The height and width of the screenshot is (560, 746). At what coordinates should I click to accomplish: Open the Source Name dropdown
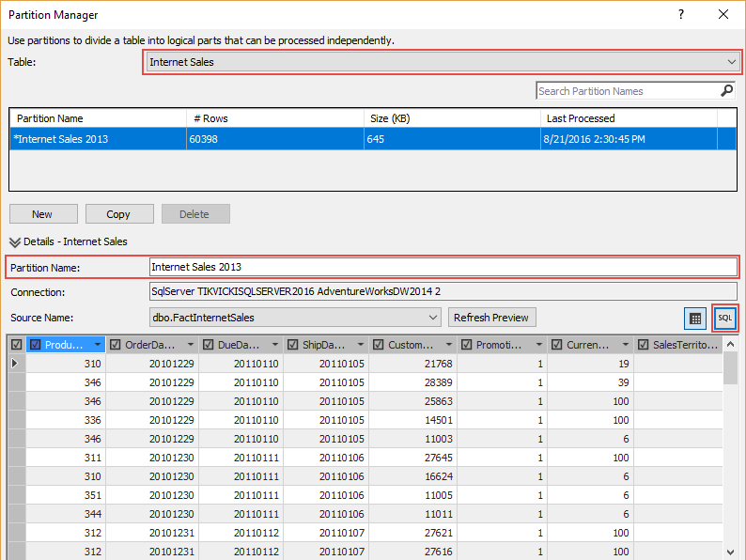pyautogui.click(x=432, y=318)
